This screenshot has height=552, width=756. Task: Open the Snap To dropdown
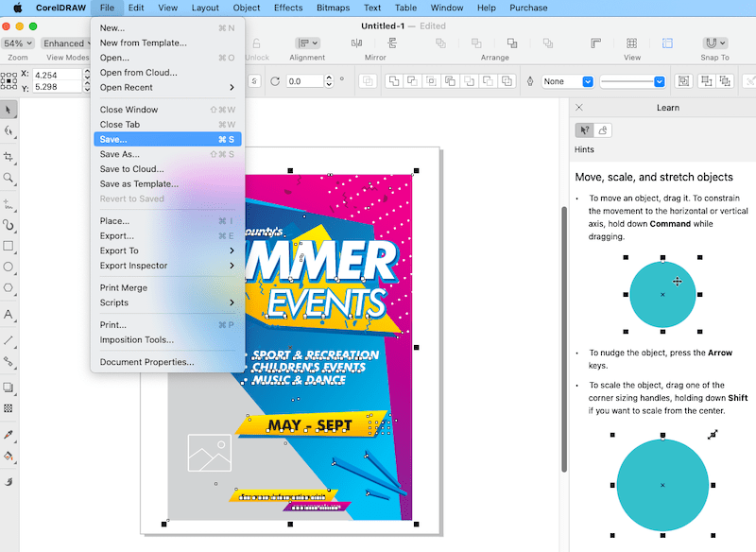click(715, 43)
